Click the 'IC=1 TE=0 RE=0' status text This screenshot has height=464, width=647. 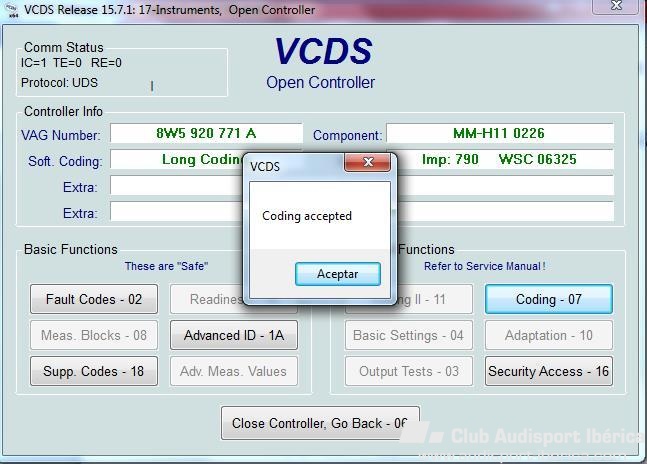coord(71,63)
